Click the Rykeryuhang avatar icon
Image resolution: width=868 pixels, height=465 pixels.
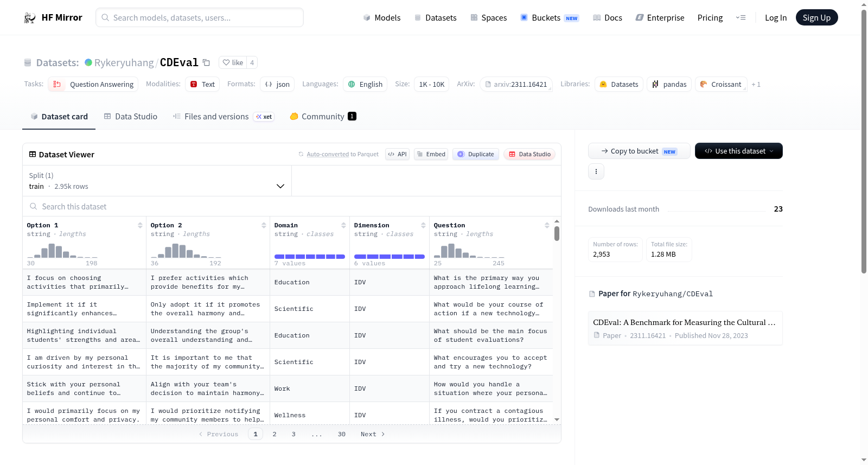[88, 62]
